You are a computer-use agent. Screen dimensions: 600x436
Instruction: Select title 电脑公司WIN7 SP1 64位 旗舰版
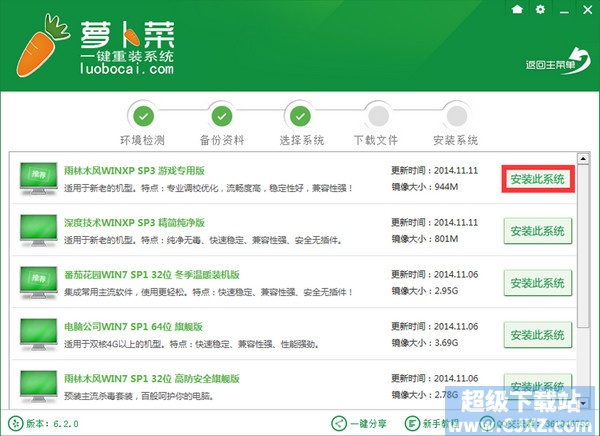point(133,327)
